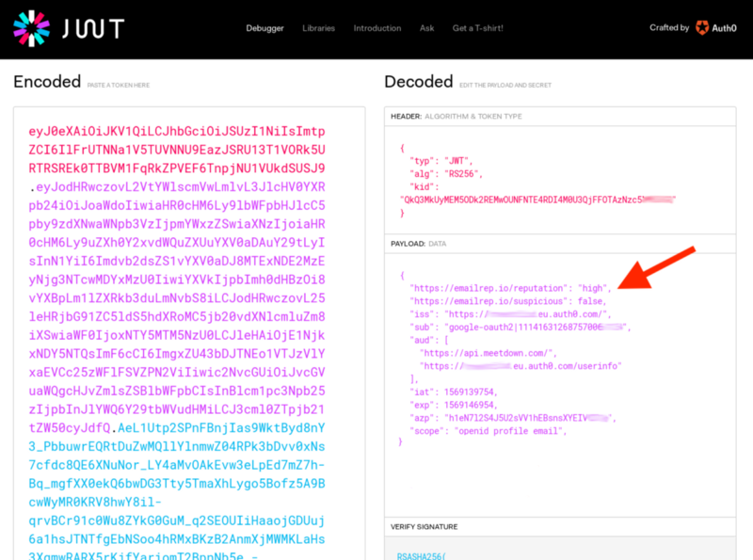Click the PAYLOAD: DATA label
Viewport: 753px width, 560px height.
418,244
